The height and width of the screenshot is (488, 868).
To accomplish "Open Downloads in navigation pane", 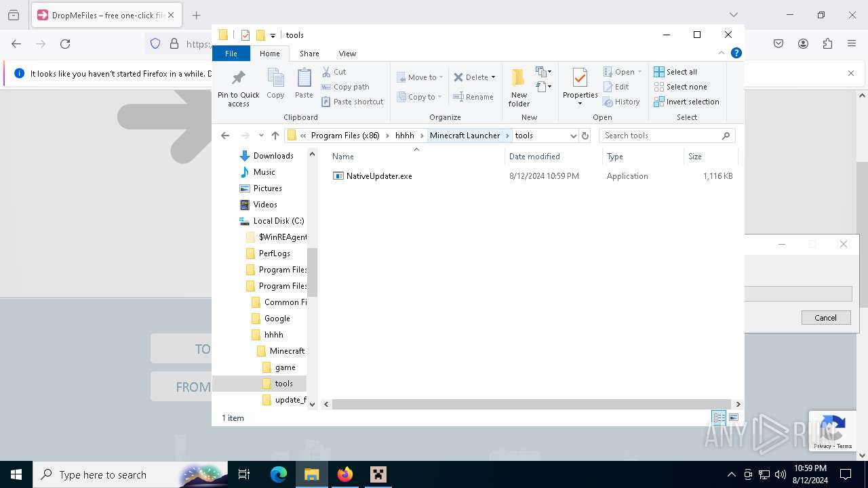I will click(x=273, y=156).
